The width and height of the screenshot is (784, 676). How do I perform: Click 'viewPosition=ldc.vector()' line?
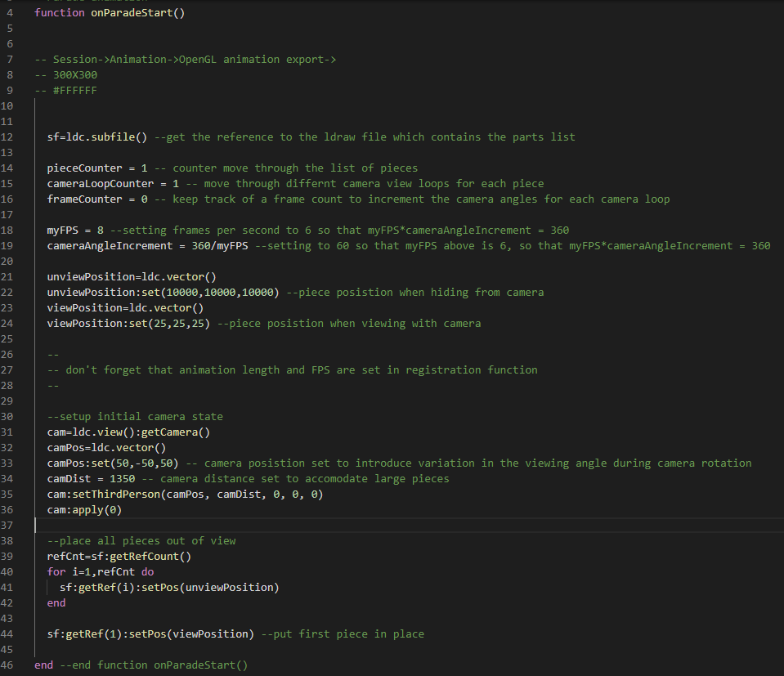click(126, 307)
